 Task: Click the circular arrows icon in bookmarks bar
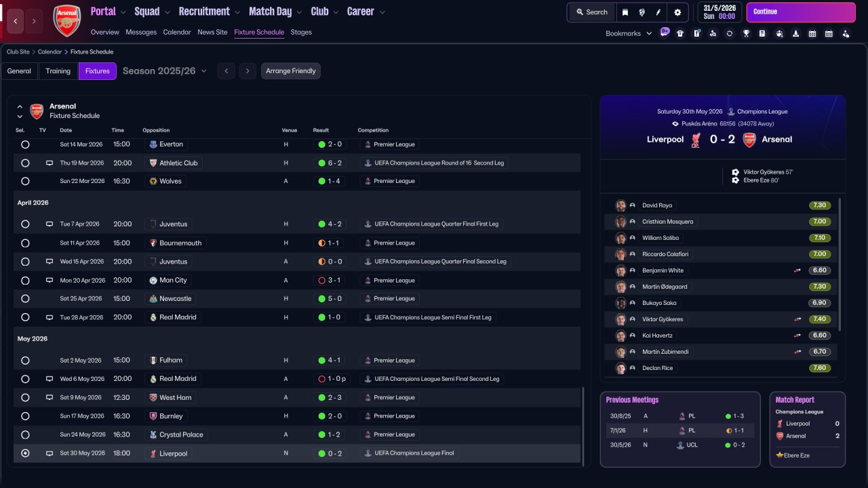pos(730,33)
